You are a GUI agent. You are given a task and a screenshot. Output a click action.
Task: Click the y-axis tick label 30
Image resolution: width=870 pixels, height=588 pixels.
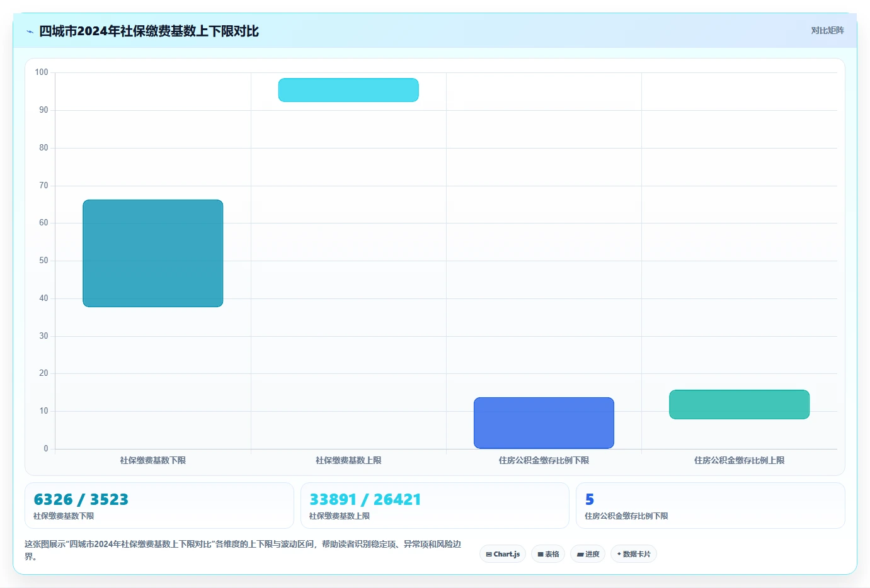point(43,336)
